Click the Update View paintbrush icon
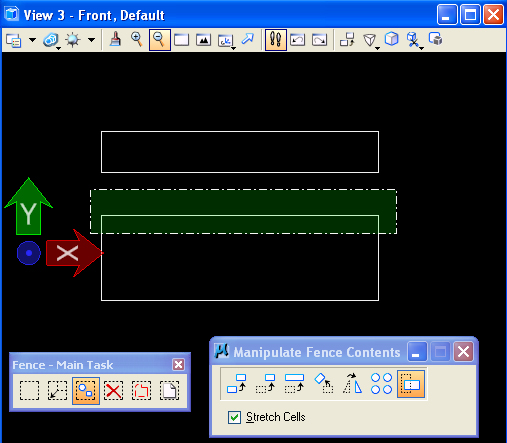Screen dimensions: 507x443 point(115,40)
